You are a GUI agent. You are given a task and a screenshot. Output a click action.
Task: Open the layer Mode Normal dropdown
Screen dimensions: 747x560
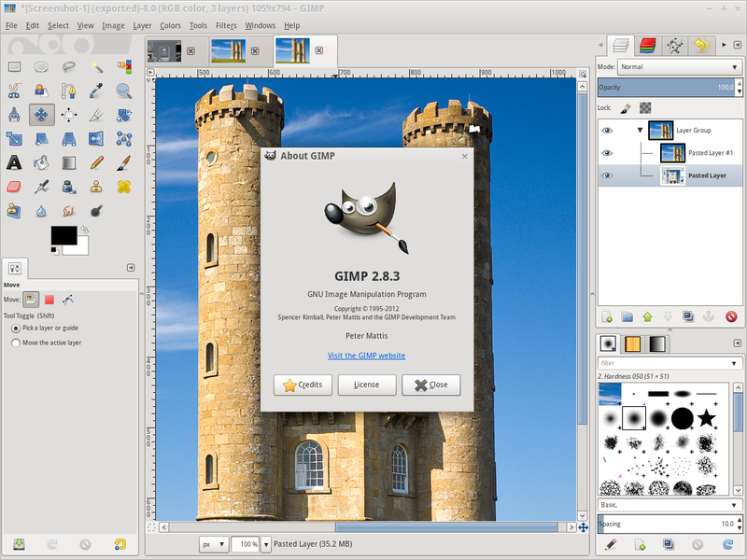pyautogui.click(x=680, y=67)
